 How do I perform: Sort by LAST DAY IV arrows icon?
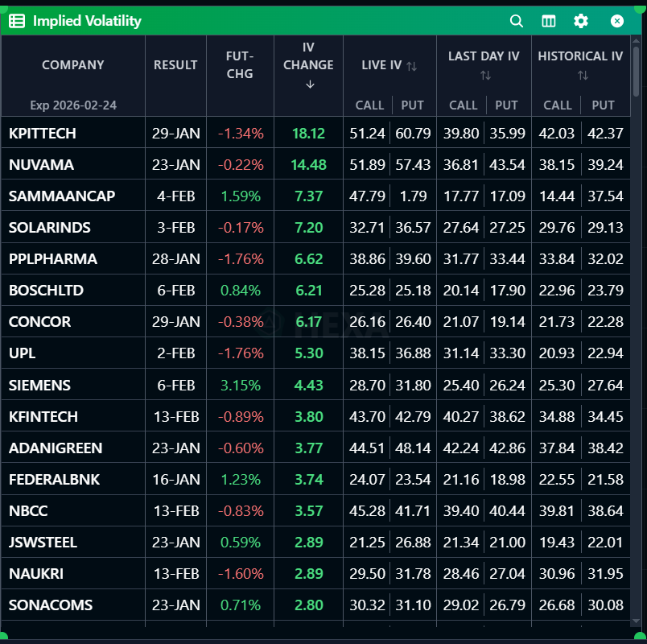pyautogui.click(x=485, y=76)
